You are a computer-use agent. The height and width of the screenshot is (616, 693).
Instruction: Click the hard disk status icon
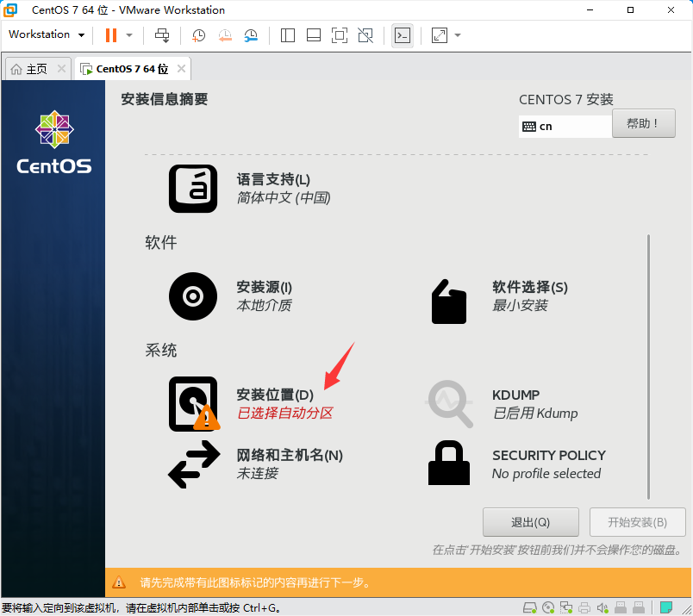530,608
